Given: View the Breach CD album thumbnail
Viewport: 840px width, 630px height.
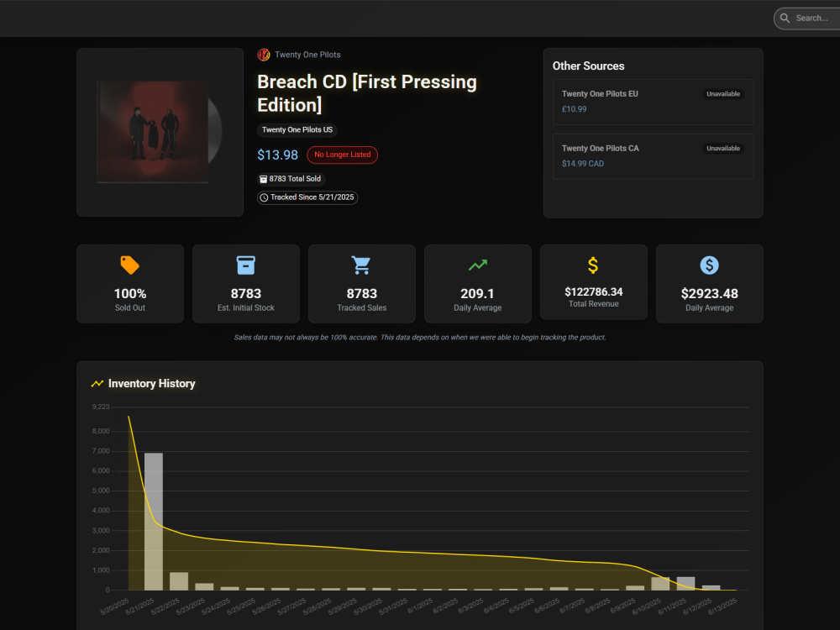Looking at the screenshot, I should tap(160, 132).
